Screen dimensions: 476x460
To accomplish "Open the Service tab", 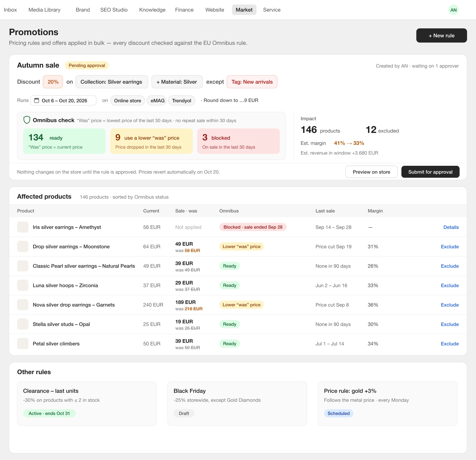I will point(272,10).
